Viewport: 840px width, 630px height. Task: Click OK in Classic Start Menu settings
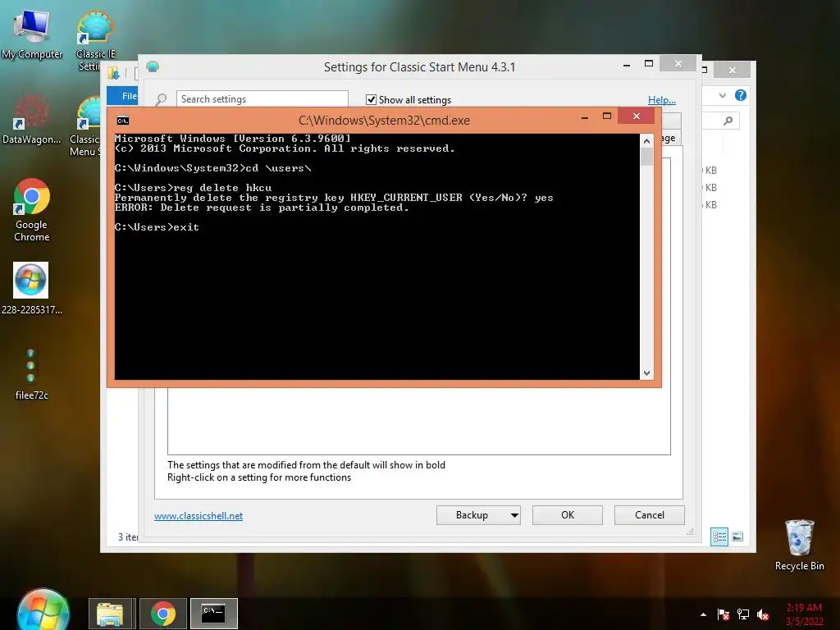pyautogui.click(x=568, y=515)
